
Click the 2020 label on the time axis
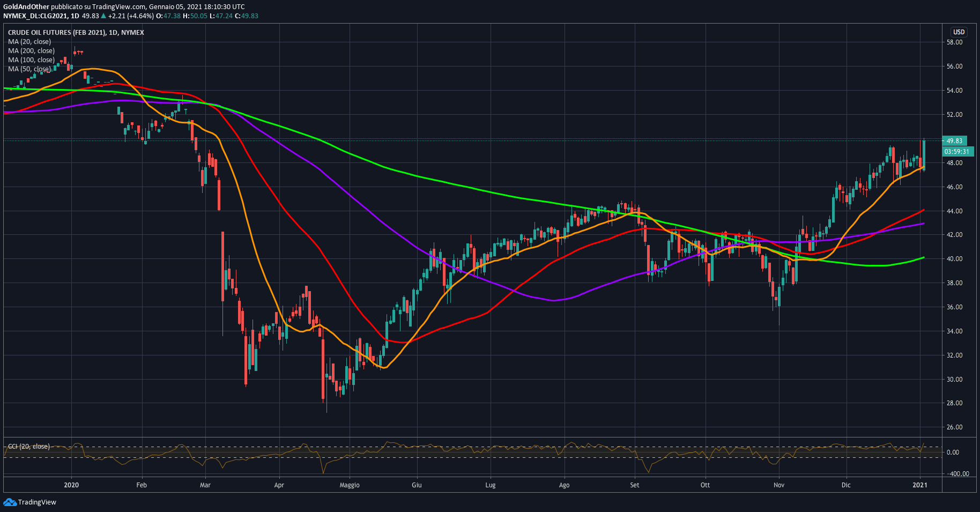point(71,485)
